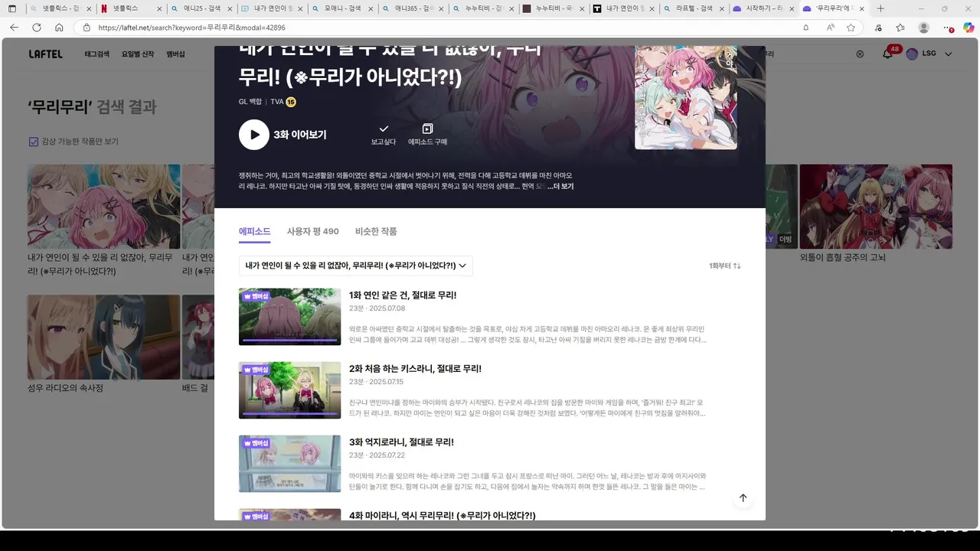The image size is (980, 551).
Task: Switch to the 모애니 - 검색 tab
Action: tap(343, 8)
